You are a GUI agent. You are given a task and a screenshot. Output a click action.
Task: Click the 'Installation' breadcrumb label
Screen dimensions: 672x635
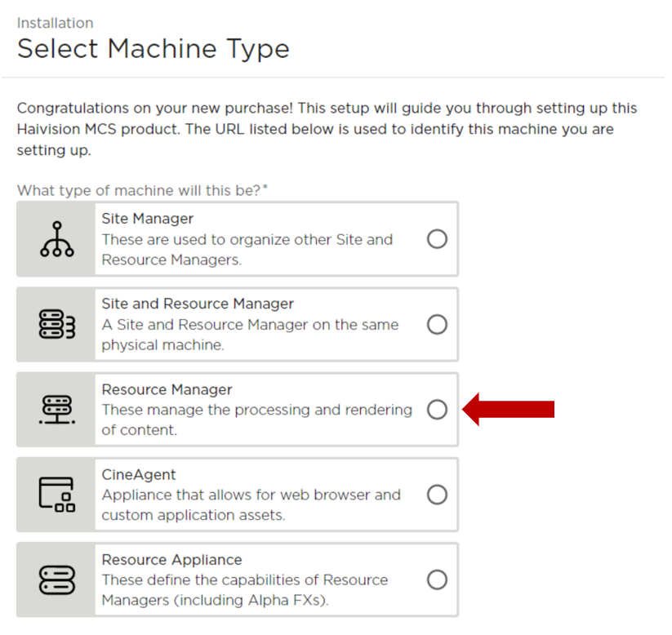click(x=55, y=23)
